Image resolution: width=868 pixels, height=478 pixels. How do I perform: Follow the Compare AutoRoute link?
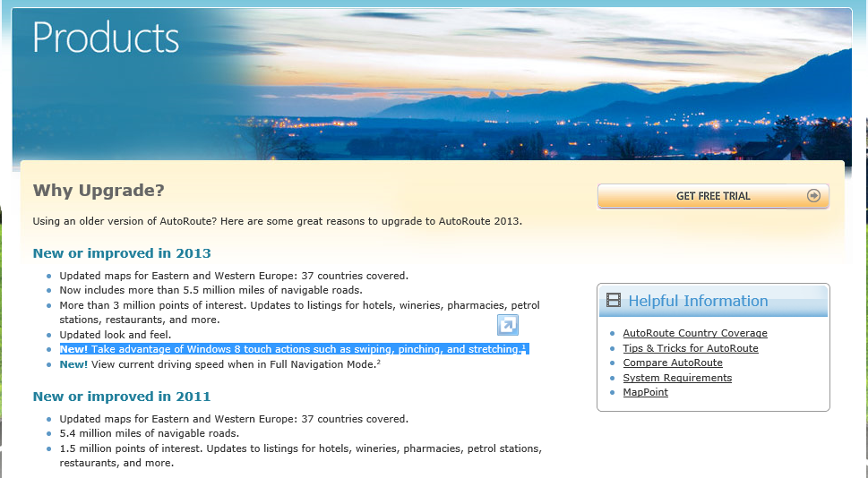(672, 363)
